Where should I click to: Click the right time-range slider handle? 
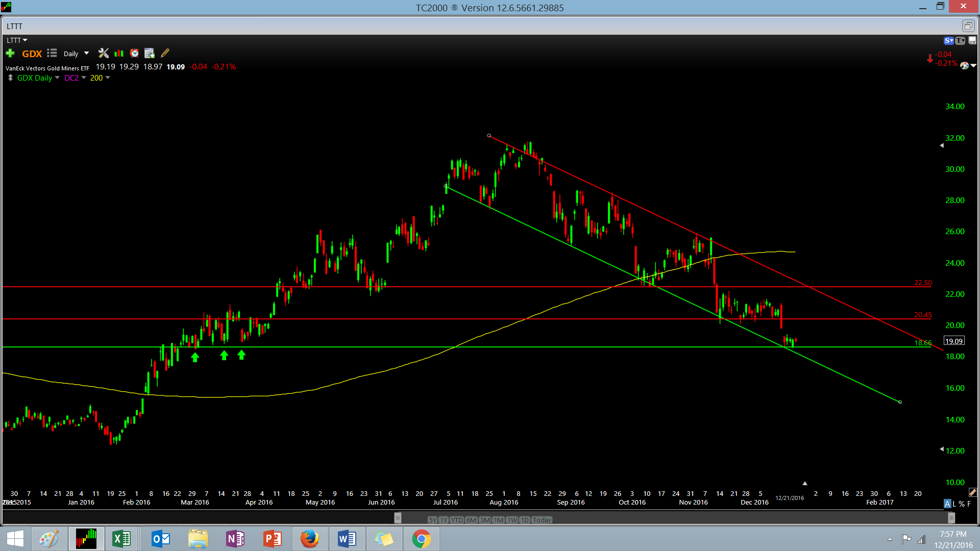(x=951, y=518)
